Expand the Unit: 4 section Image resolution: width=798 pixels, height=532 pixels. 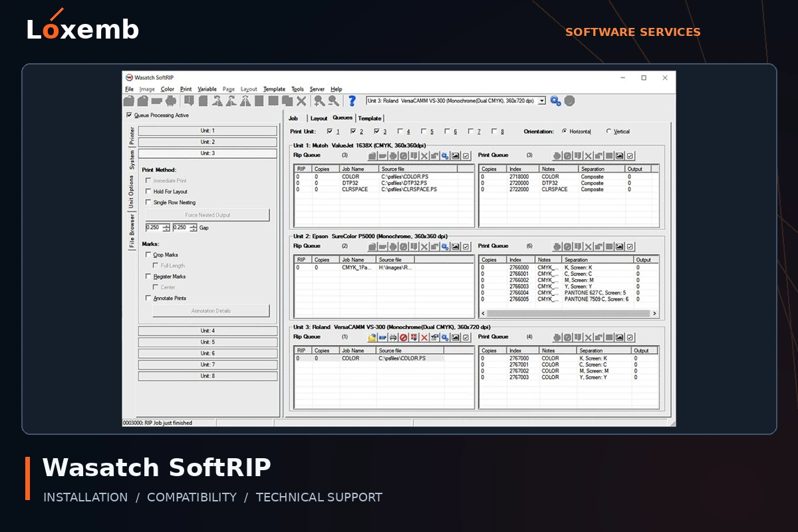click(207, 331)
